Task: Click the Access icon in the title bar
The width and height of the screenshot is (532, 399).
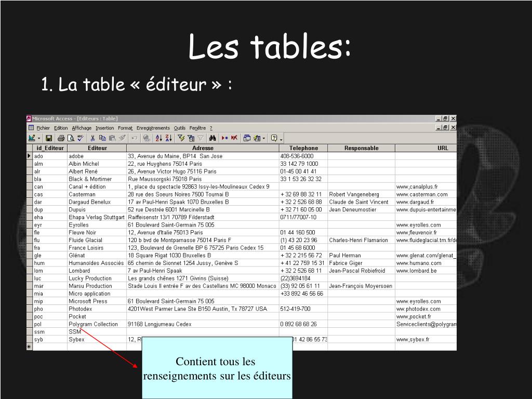Action: (29, 118)
